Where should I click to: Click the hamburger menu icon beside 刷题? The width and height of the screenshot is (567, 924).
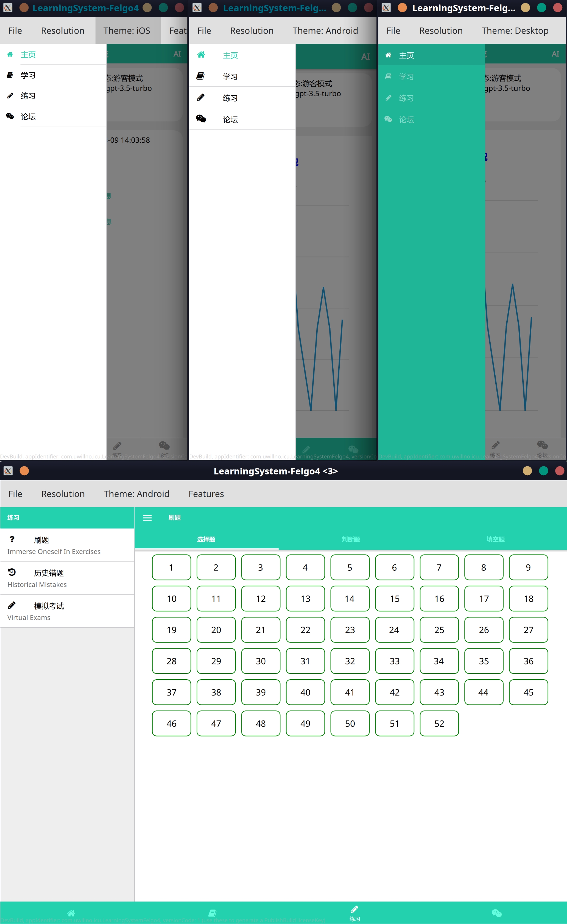[x=147, y=518]
